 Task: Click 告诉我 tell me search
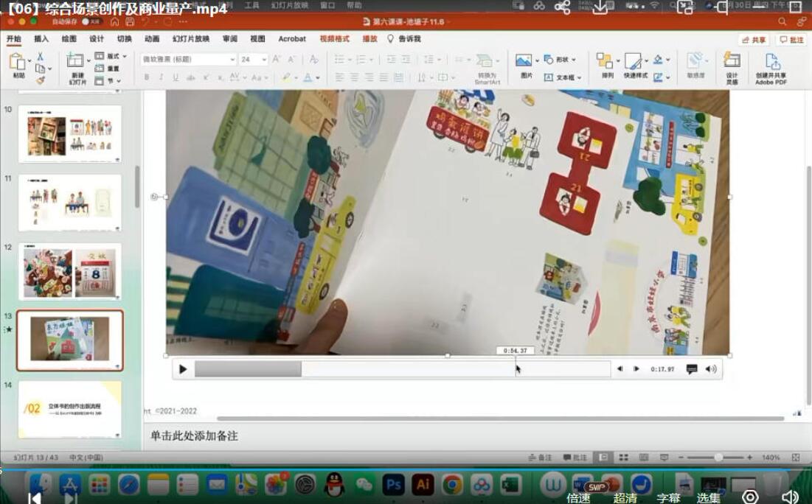[x=404, y=39]
